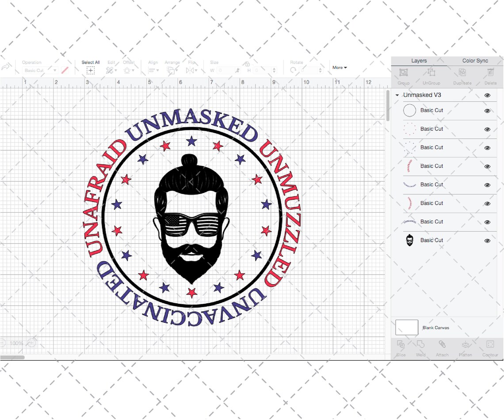Select the UNMASKED text layer thumbnail
Image resolution: width=504 pixels, height=420 pixels.
click(409, 222)
